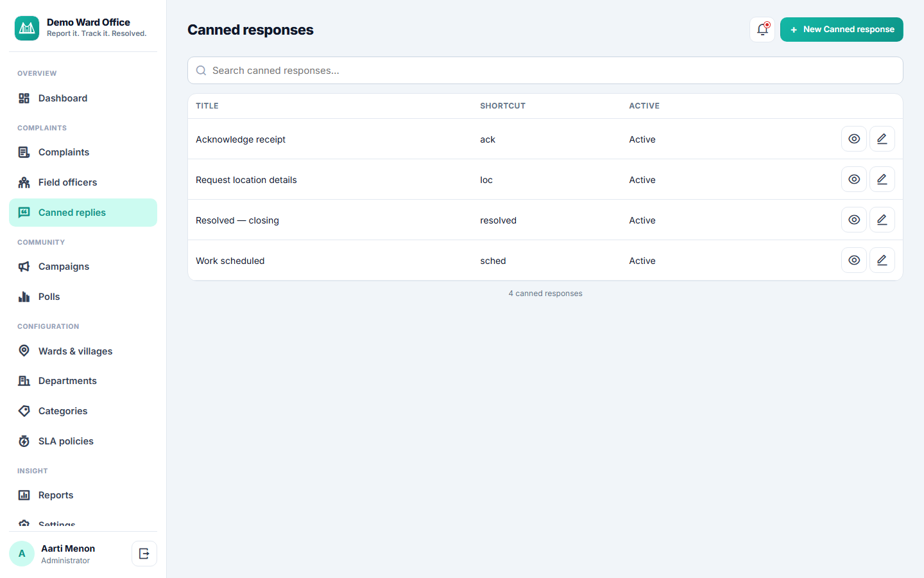Click the Aarti Menon avatar
Screen dimensions: 924x578
(x=22, y=554)
